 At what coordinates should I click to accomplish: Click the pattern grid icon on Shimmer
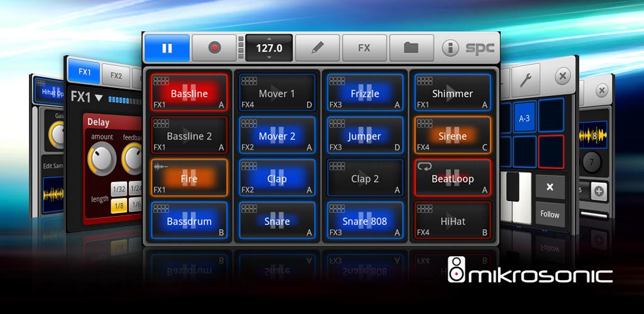click(x=425, y=81)
